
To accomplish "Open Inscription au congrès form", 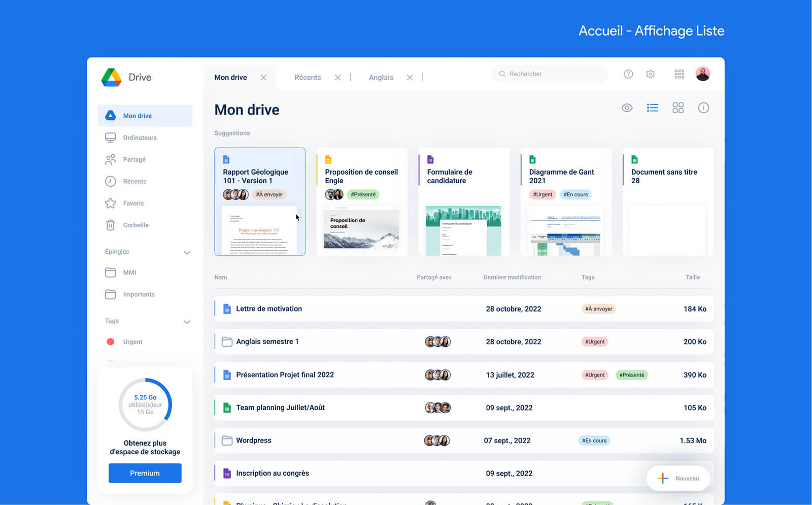I will 464,473.
